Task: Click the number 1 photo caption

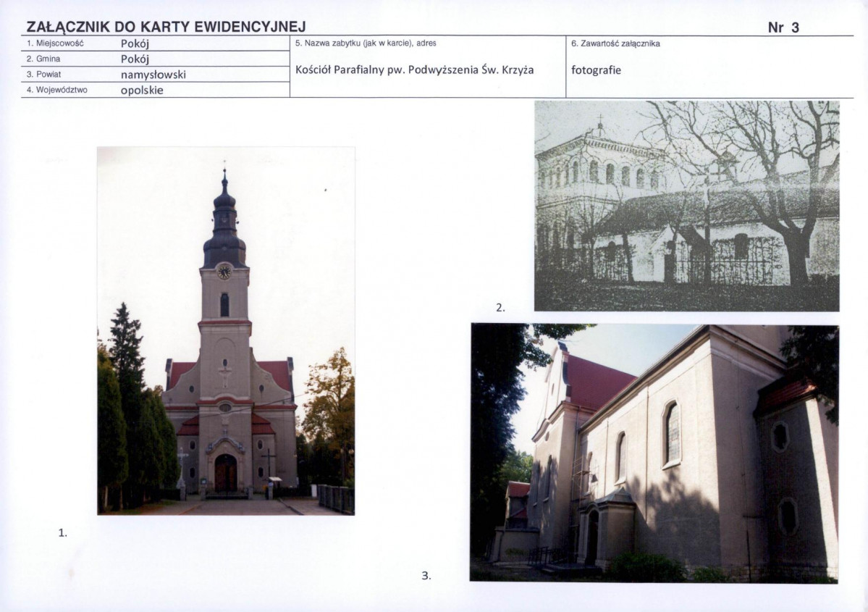Action: pos(62,532)
